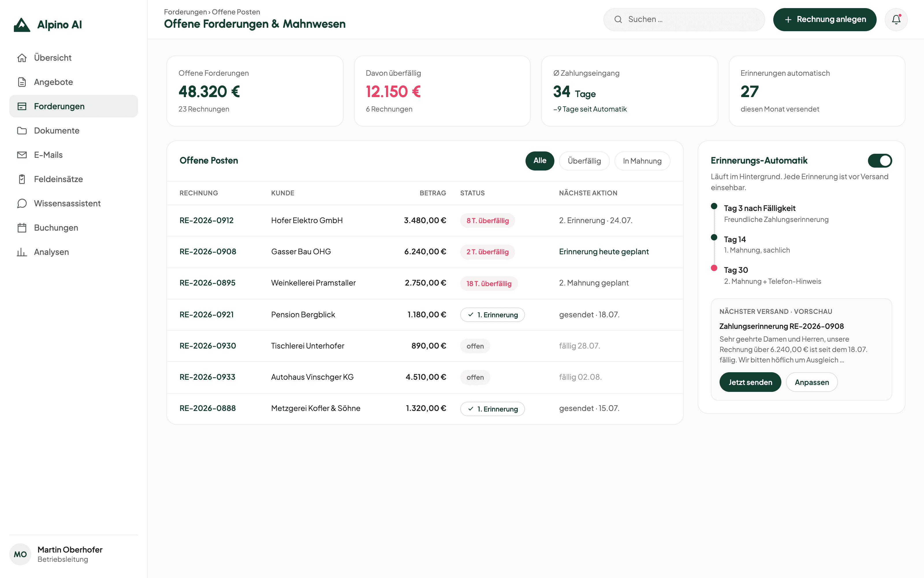Open notifications with the bell icon
This screenshot has height=578, width=924.
point(896,19)
